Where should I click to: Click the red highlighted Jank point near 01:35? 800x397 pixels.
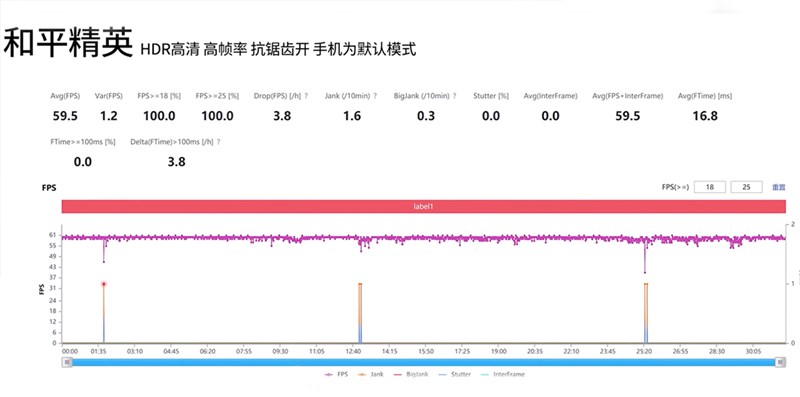(104, 284)
